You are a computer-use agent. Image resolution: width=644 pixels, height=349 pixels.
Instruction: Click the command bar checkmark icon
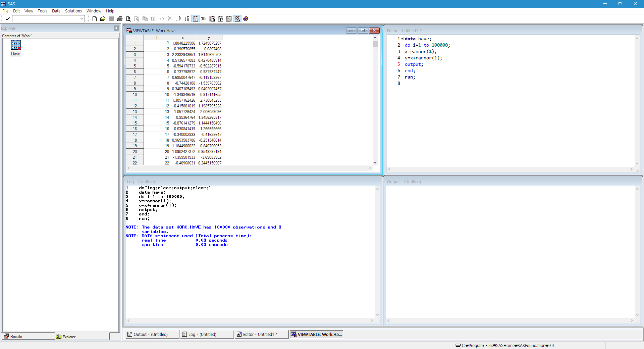(x=7, y=19)
